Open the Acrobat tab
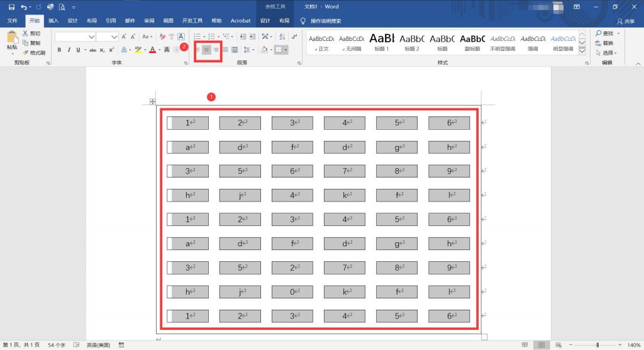The height and width of the screenshot is (350, 644). pos(240,21)
